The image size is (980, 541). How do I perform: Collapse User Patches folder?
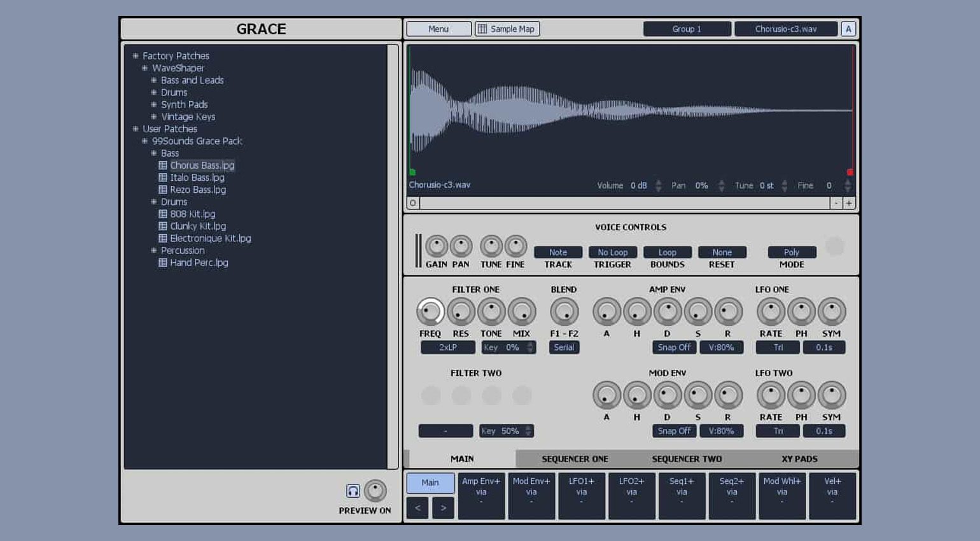[x=135, y=129]
